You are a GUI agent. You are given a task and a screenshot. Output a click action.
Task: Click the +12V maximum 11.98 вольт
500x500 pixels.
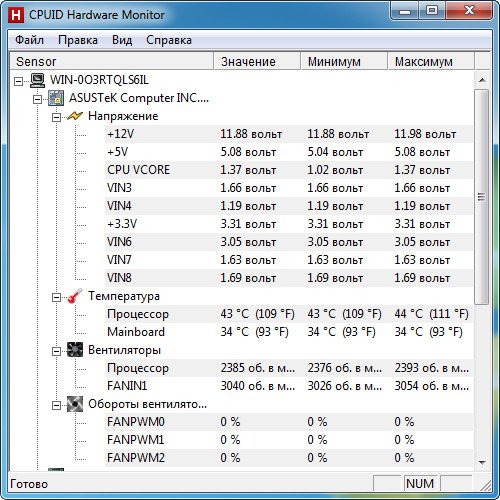(x=425, y=134)
